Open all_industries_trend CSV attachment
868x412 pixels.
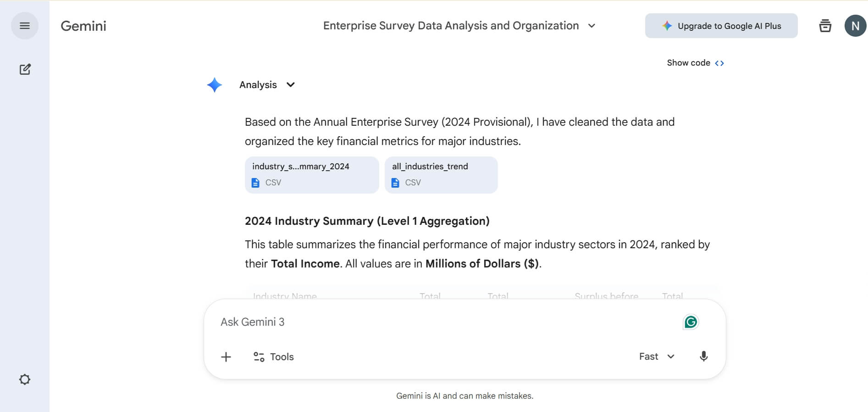pyautogui.click(x=441, y=175)
